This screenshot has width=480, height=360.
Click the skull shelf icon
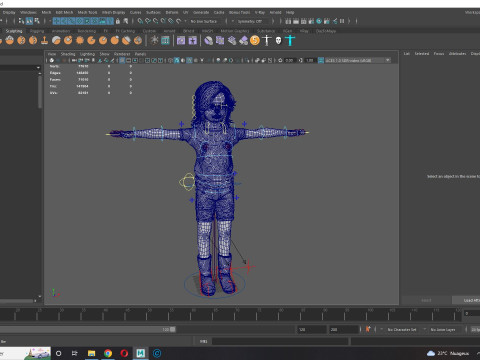(278, 41)
